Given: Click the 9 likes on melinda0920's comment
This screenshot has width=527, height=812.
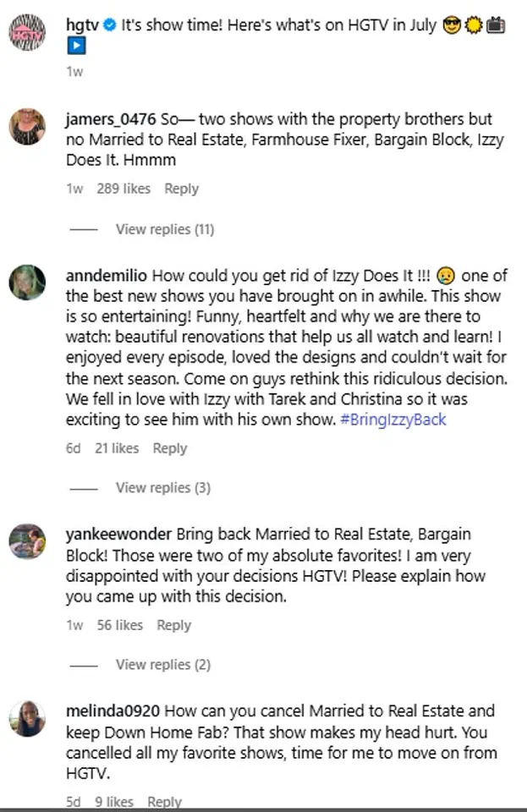Looking at the screenshot, I should click(114, 801).
